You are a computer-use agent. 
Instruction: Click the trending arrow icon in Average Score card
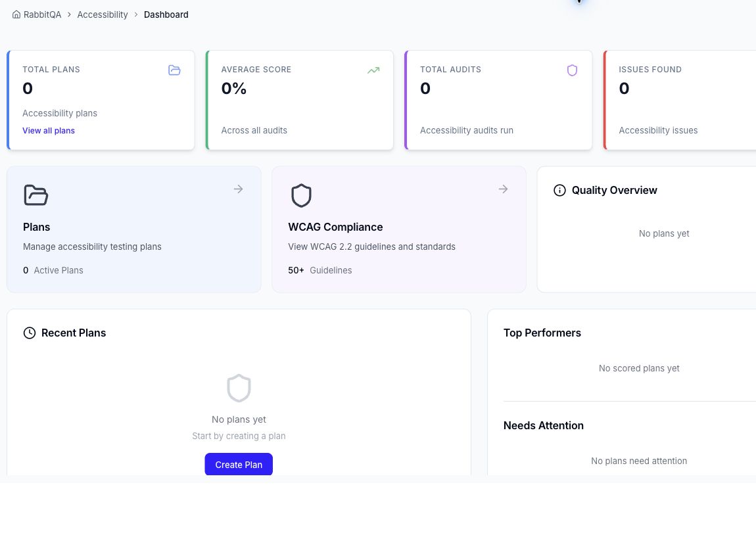click(373, 70)
